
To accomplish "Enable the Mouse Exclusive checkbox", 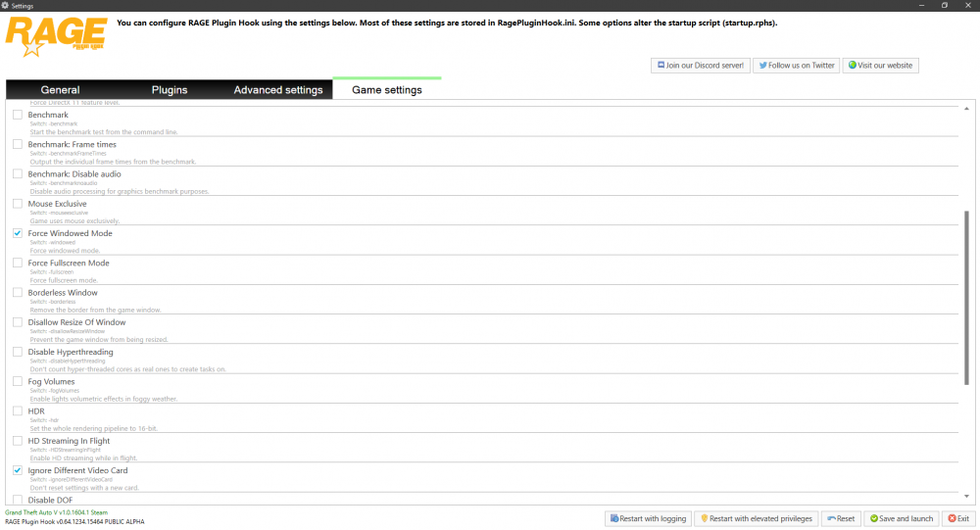I will pos(18,204).
